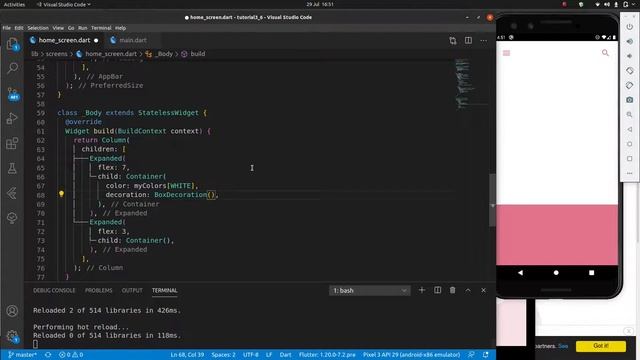Open the Accounts icon in activity bar
Viewport: 640px width, 360px height.
coord(12,311)
